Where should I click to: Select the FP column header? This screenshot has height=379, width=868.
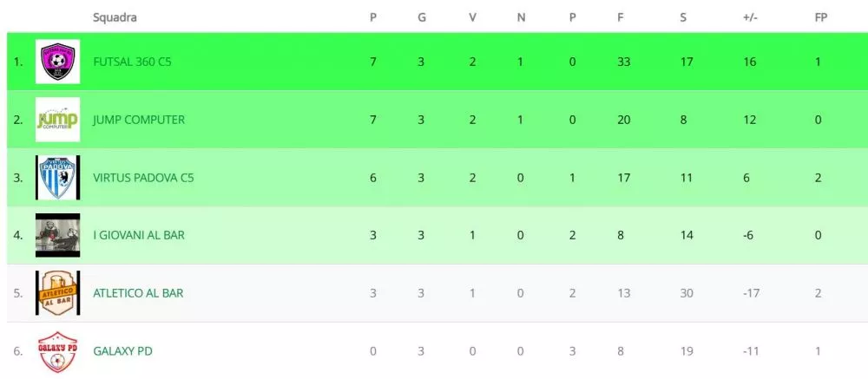[821, 17]
